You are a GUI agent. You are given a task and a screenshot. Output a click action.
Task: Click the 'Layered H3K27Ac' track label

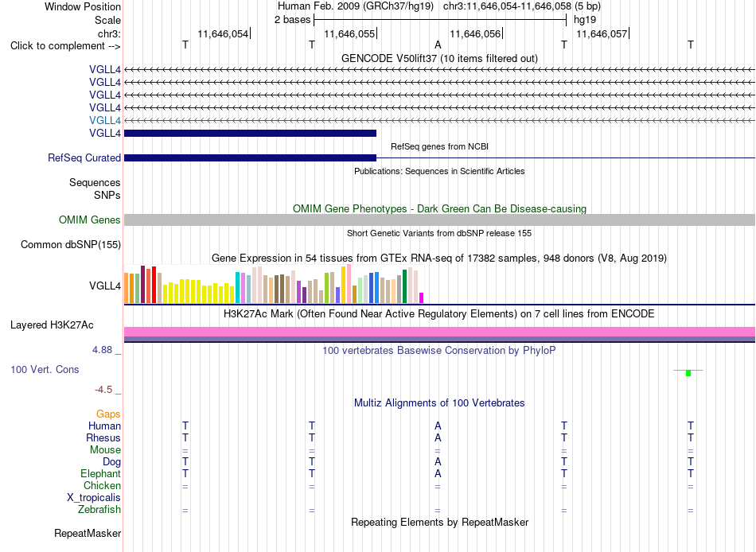52,325
